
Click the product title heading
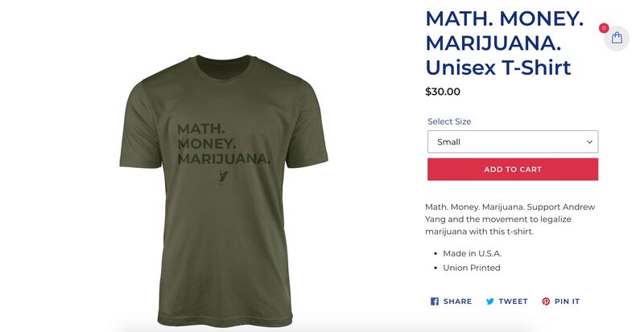(505, 43)
